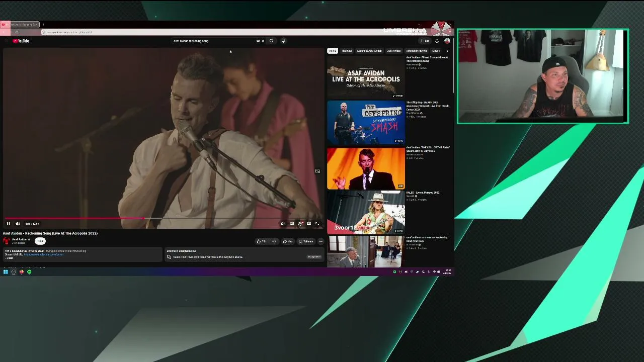Open the KALEO Pinkpop 2022 thumbnail

366,213
